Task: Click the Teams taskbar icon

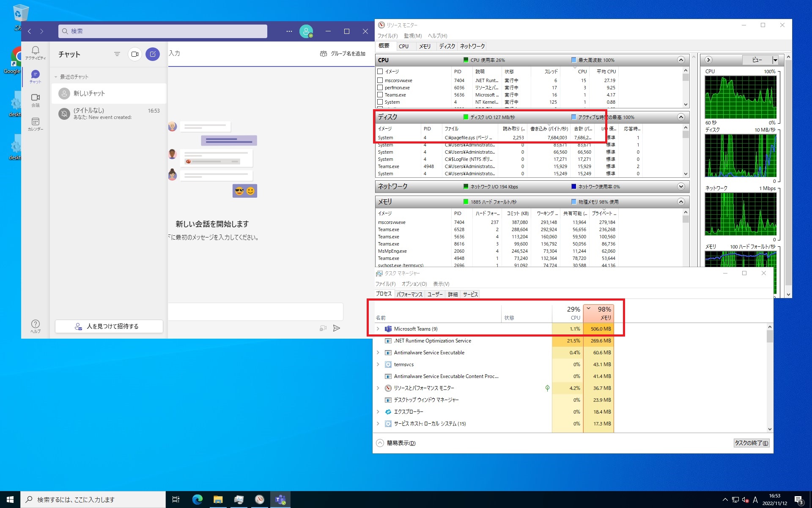Action: pos(280,500)
